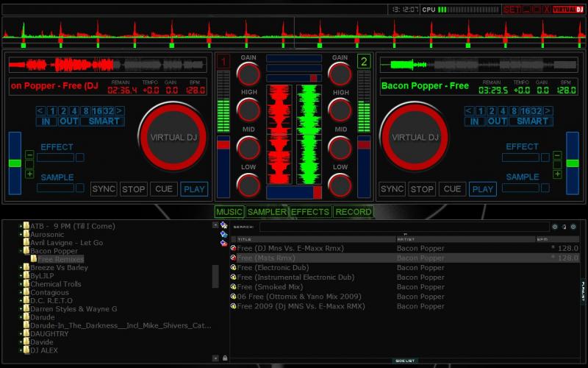The width and height of the screenshot is (588, 368).
Task: Click the blue filter folder icon in browser
Action: tap(224, 234)
